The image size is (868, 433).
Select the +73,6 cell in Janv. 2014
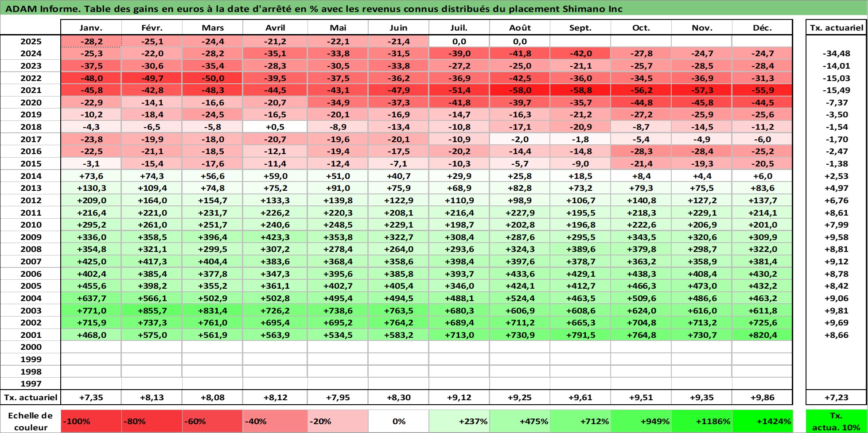coord(91,176)
